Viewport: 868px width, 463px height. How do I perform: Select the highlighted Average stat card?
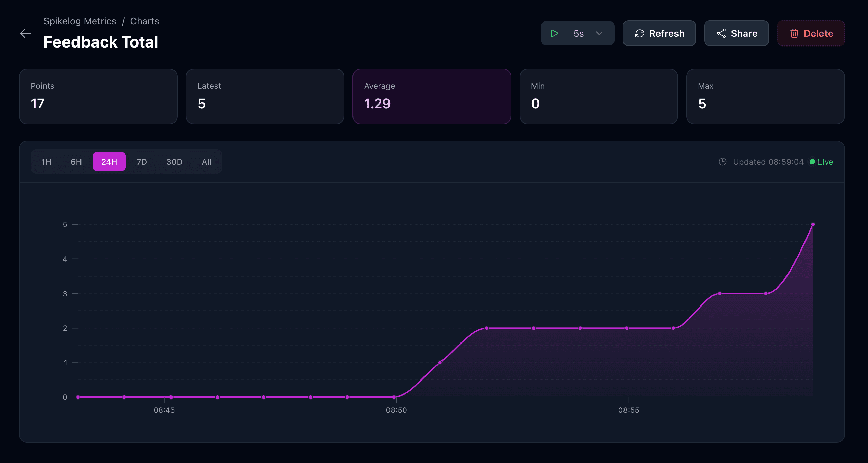[x=432, y=96]
